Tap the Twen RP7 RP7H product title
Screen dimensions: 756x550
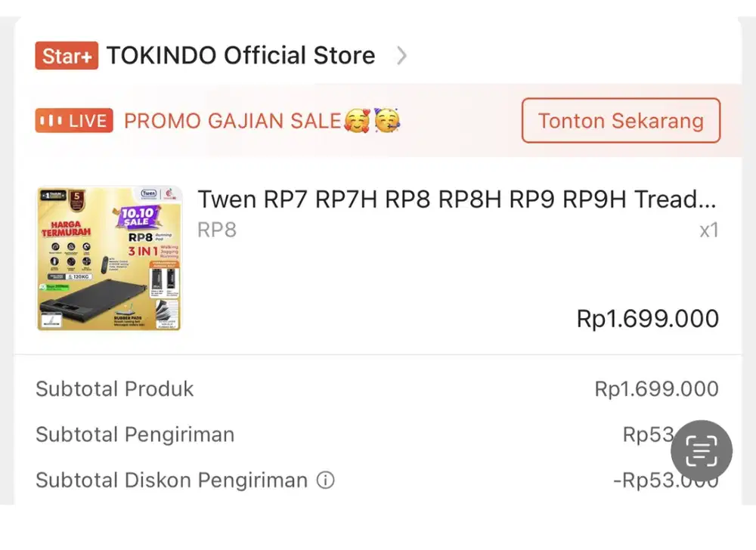click(x=457, y=199)
